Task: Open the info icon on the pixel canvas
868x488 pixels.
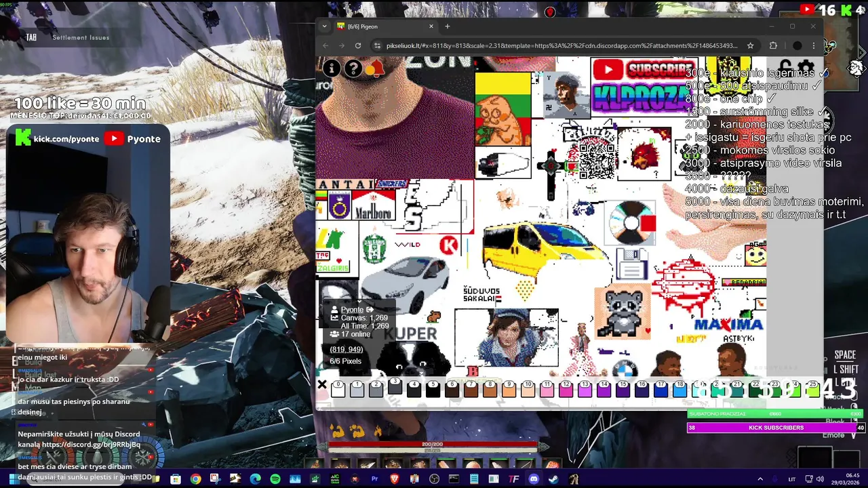Action: (x=332, y=68)
